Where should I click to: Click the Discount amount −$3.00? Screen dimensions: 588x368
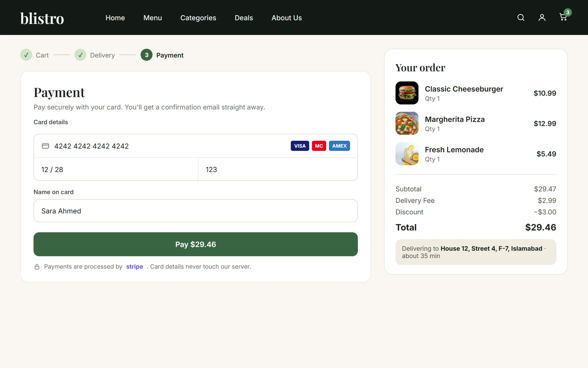545,212
